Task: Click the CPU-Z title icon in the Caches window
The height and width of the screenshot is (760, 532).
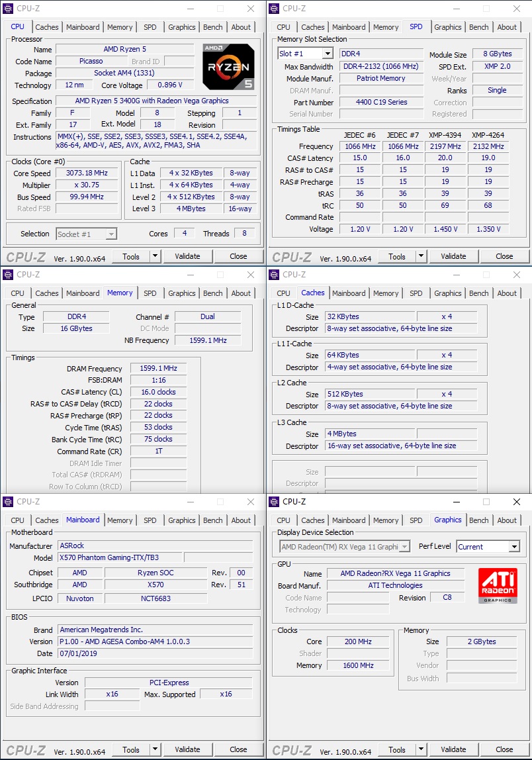Action: tap(274, 275)
